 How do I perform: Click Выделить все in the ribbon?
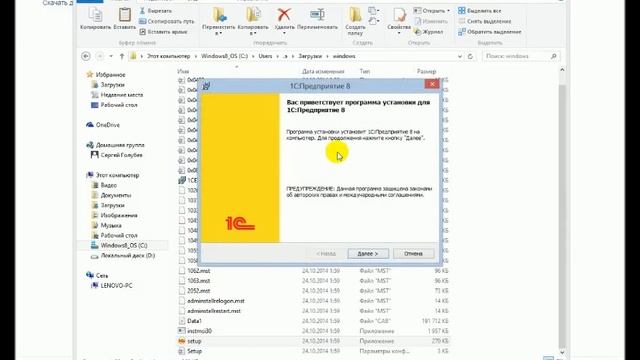pos(480,11)
